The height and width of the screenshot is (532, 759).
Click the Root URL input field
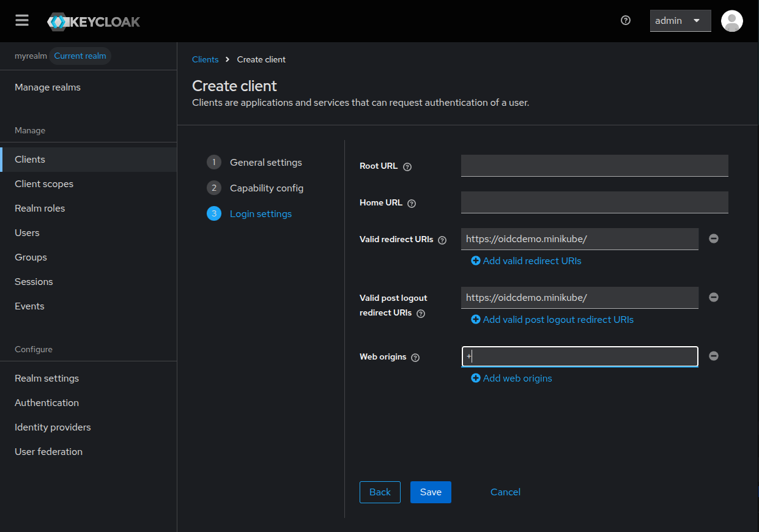[594, 166]
